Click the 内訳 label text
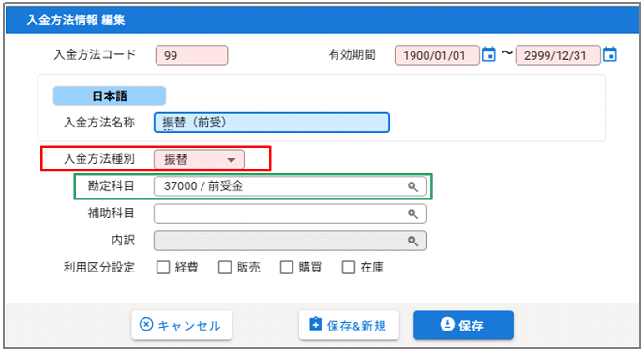 pyautogui.click(x=123, y=240)
